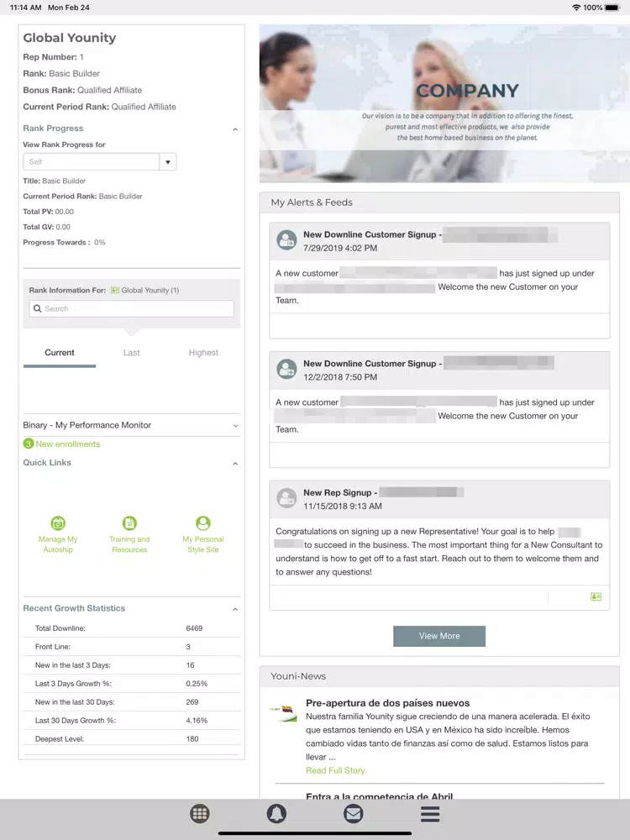Open the apps grid icon in bottom bar

pos(200,814)
